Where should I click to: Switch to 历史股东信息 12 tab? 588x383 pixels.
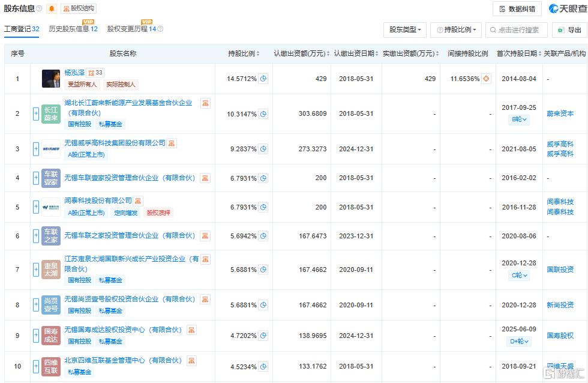click(73, 29)
